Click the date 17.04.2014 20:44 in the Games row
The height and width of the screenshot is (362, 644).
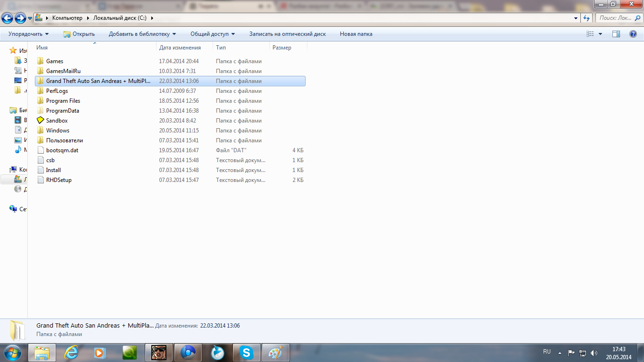[179, 61]
